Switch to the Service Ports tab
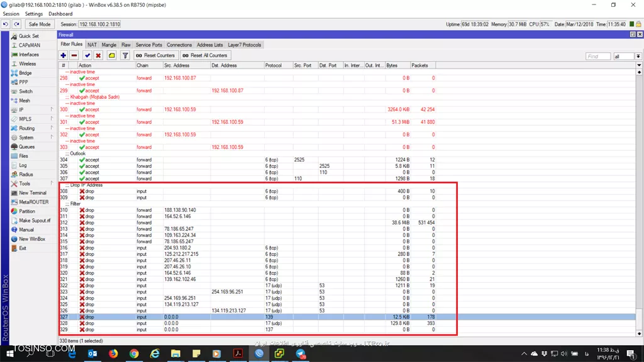This screenshot has height=362, width=644. [x=148, y=45]
